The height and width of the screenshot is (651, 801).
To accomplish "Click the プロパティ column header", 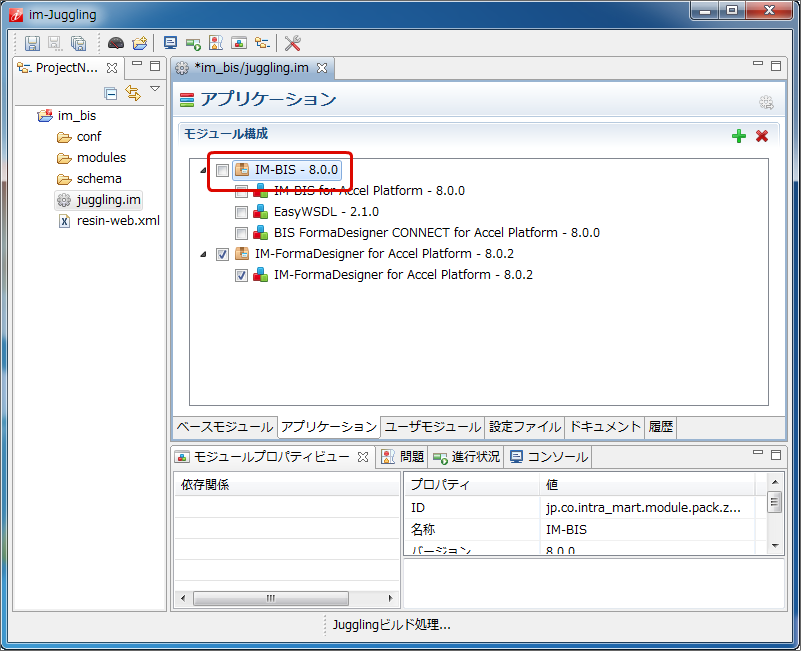I will tap(472, 484).
